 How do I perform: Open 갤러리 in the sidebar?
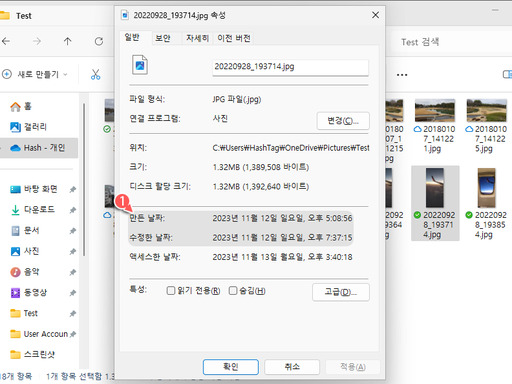pos(29,127)
